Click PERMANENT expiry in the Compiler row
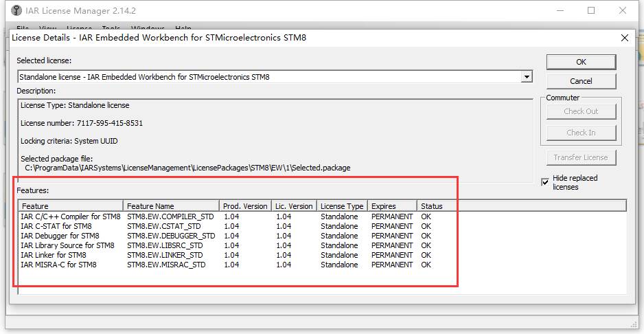This screenshot has height=334, width=644. pyautogui.click(x=392, y=216)
